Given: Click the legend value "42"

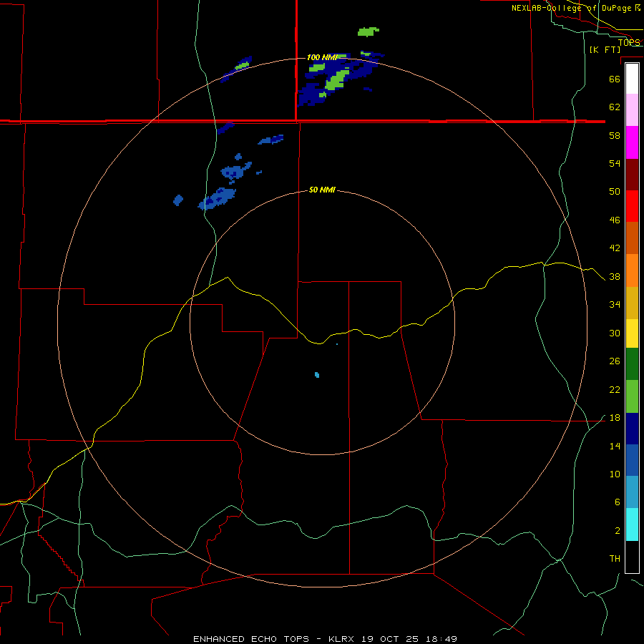Looking at the screenshot, I should pos(615,248).
